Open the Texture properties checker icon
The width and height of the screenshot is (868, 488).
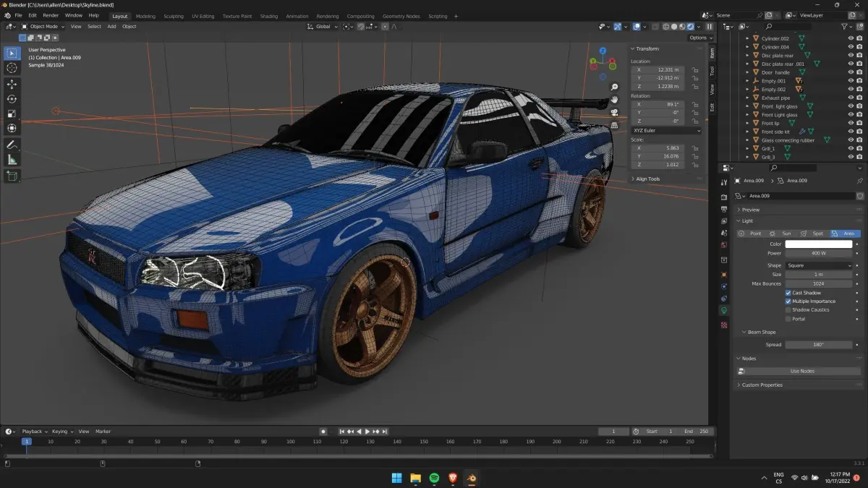[724, 325]
